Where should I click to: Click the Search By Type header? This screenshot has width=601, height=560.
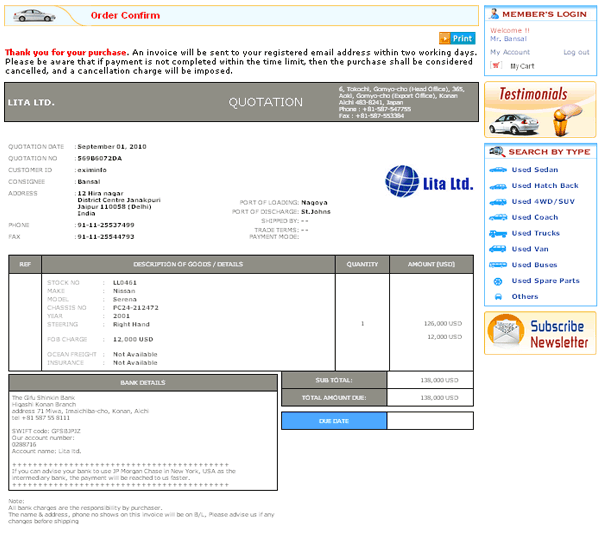[x=540, y=152]
